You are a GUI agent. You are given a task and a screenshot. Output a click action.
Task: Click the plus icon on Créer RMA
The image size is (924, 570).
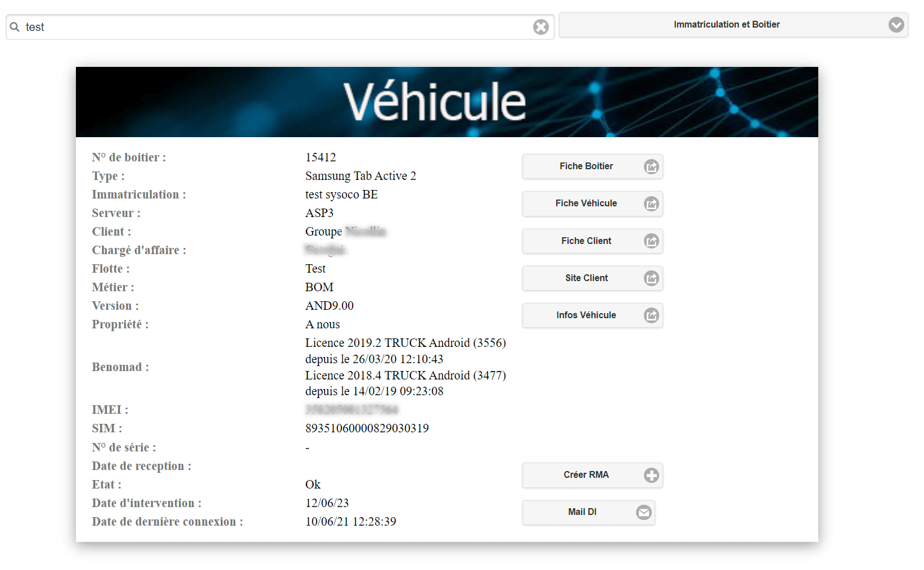pyautogui.click(x=651, y=476)
